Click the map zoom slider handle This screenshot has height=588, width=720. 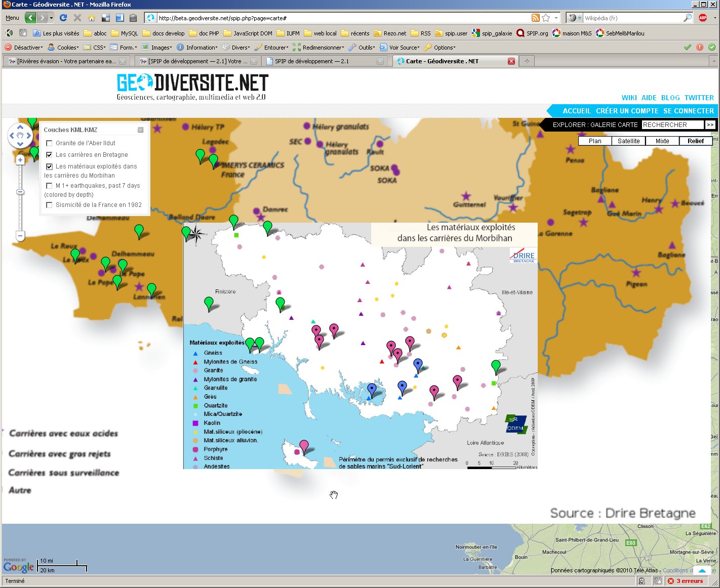point(20,192)
